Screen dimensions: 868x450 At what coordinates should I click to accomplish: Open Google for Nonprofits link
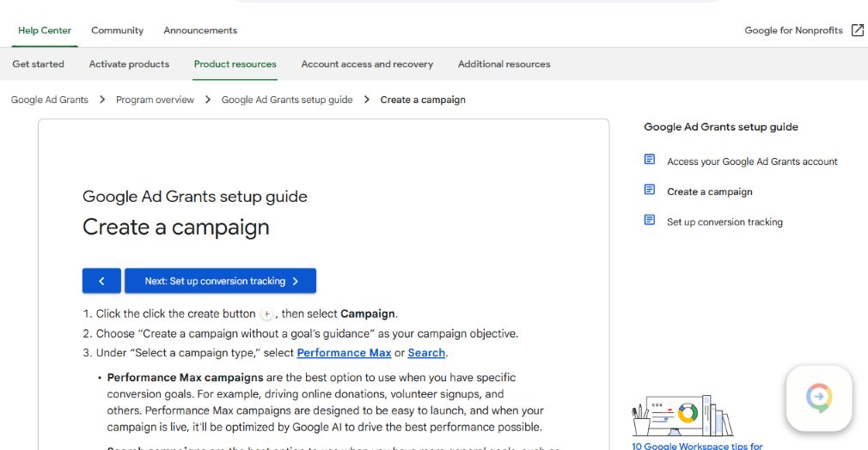point(793,30)
